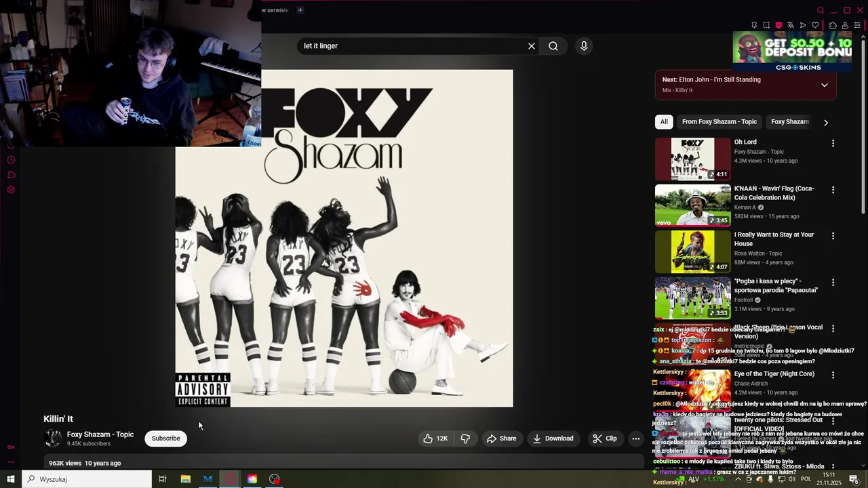Subscribe to Foxy Shazam - Topic

pos(166,439)
